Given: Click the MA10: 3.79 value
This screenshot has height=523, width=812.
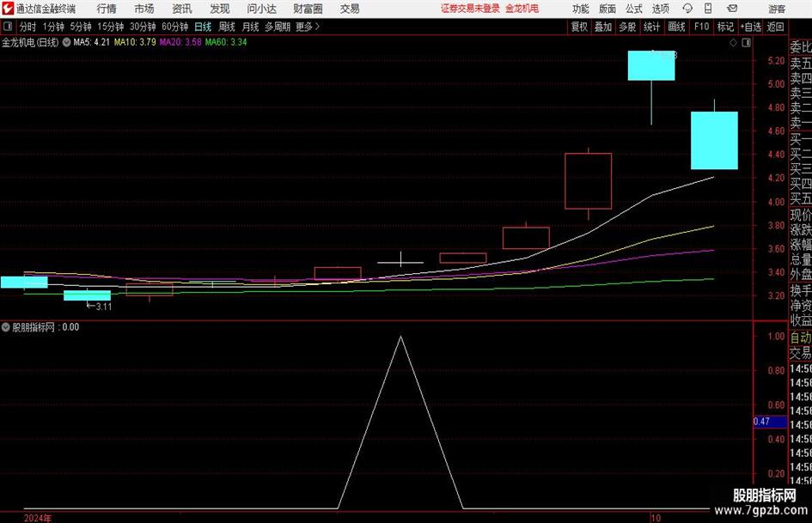Looking at the screenshot, I should pyautogui.click(x=135, y=42).
